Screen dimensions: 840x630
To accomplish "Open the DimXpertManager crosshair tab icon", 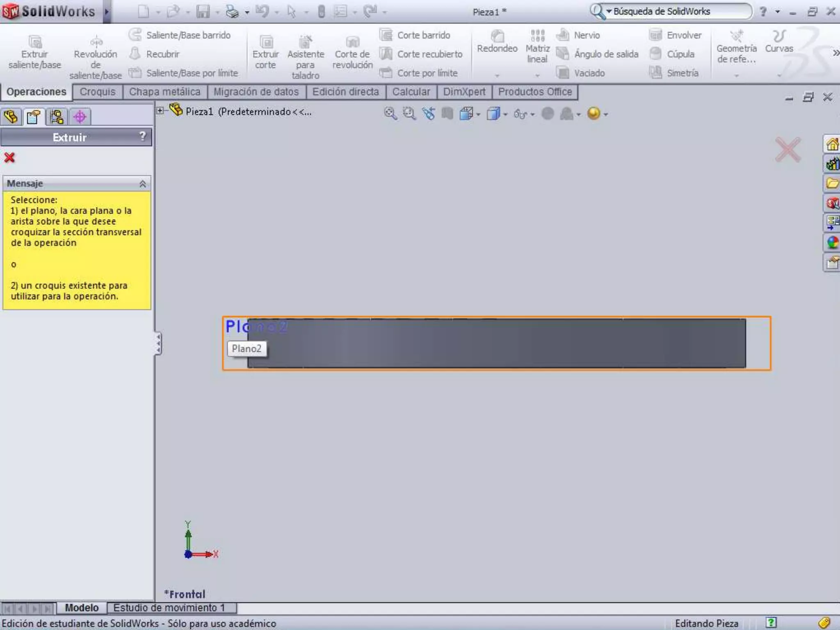I will pyautogui.click(x=80, y=117).
